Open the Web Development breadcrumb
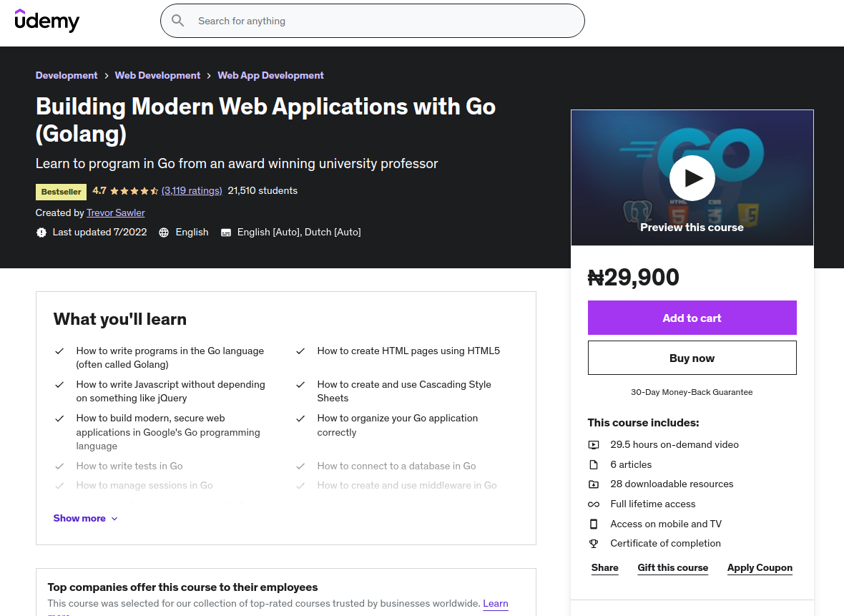The width and height of the screenshot is (844, 616). click(x=157, y=75)
